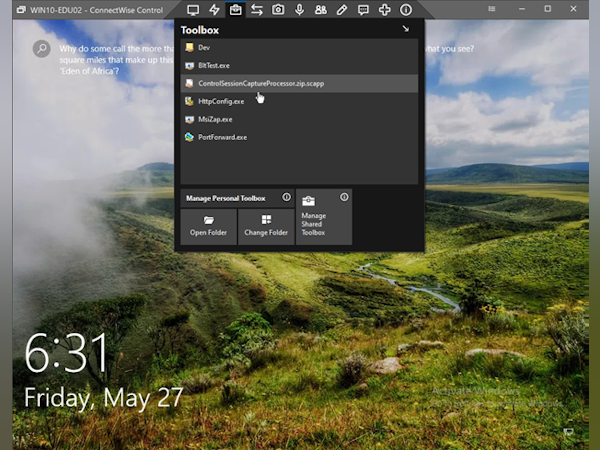The width and height of the screenshot is (600, 450).
Task: Open the View monitor icon in ConnectWise toolbar
Action: tap(193, 10)
